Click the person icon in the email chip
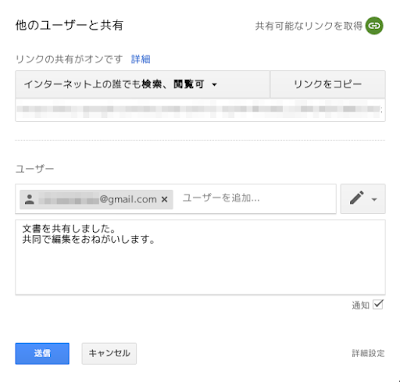Viewport: 400px width, 382px height. click(30, 199)
